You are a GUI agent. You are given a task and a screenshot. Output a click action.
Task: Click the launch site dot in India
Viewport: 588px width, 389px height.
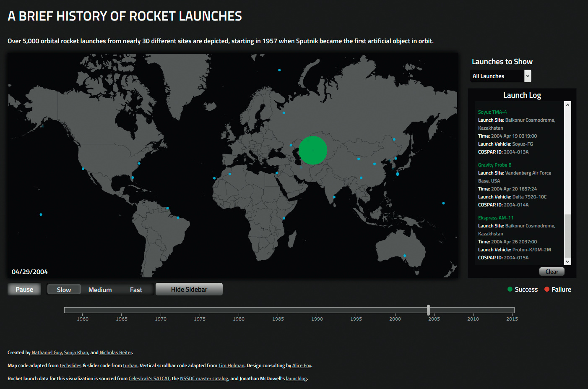pyautogui.click(x=334, y=197)
